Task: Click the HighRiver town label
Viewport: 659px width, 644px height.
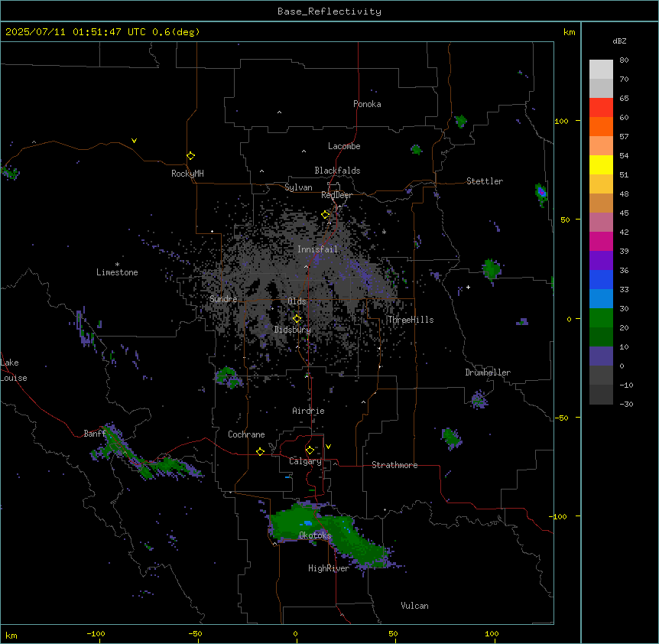Action: (x=329, y=568)
